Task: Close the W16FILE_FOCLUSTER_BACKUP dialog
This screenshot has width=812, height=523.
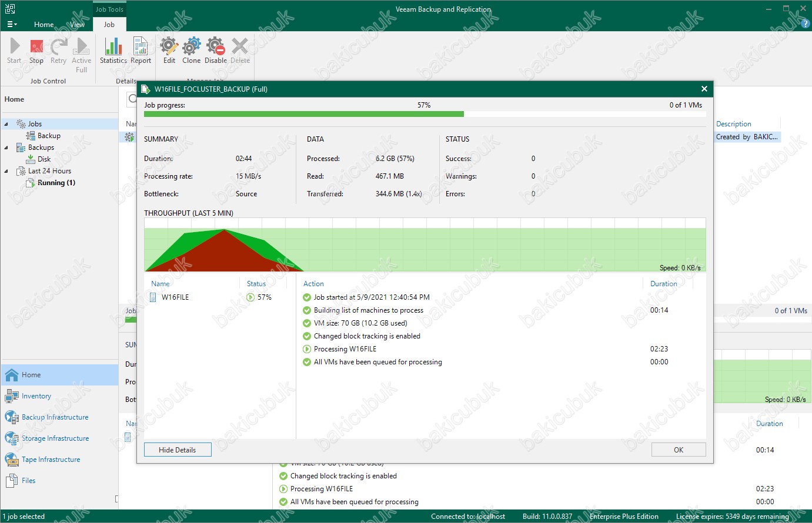Action: pos(704,89)
